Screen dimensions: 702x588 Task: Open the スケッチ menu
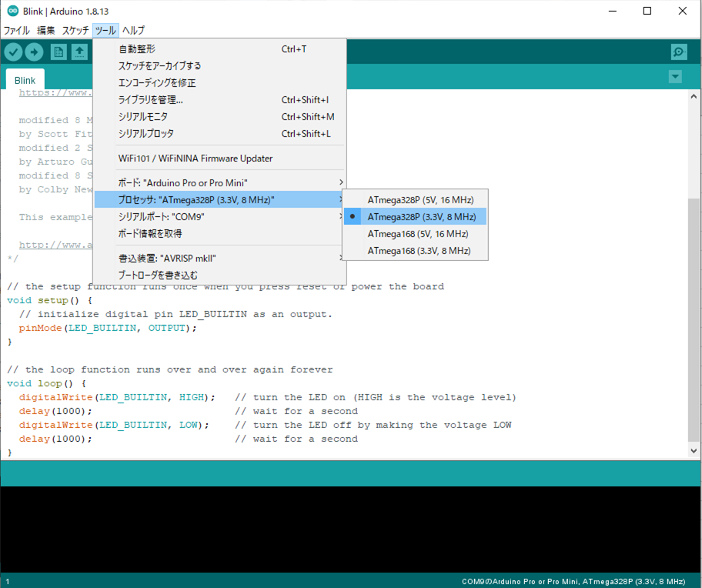pyautogui.click(x=75, y=31)
